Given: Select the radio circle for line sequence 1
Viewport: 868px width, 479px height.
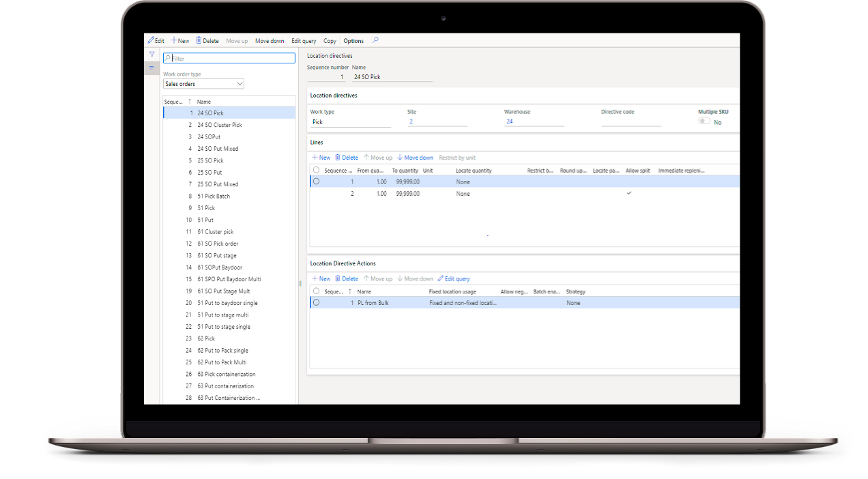Looking at the screenshot, I should tap(316, 182).
